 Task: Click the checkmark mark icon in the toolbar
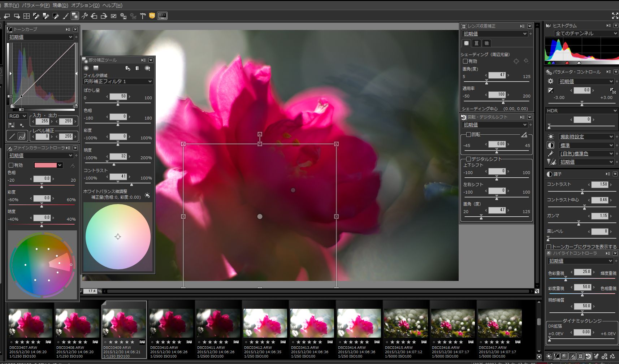tap(114, 16)
